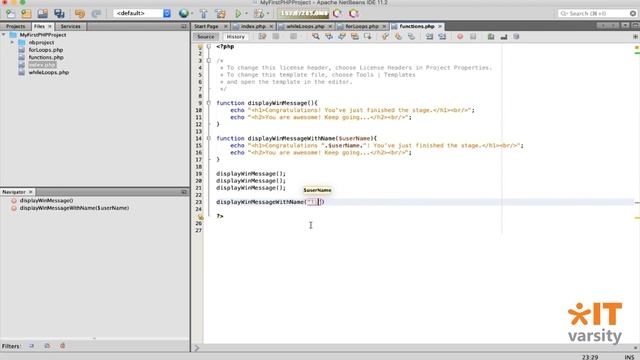
Task: Click the Clean and Build icon
Action: click(x=220, y=13)
